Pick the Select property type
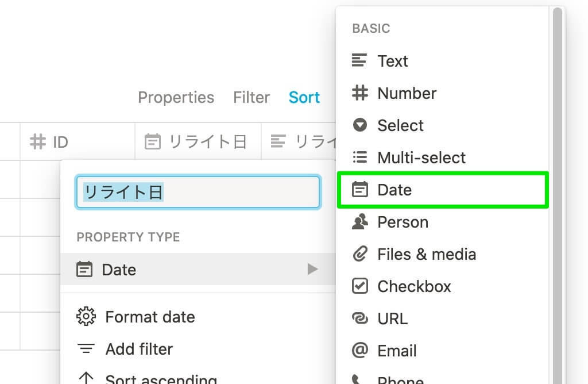This screenshot has height=384, width=588. 443,125
